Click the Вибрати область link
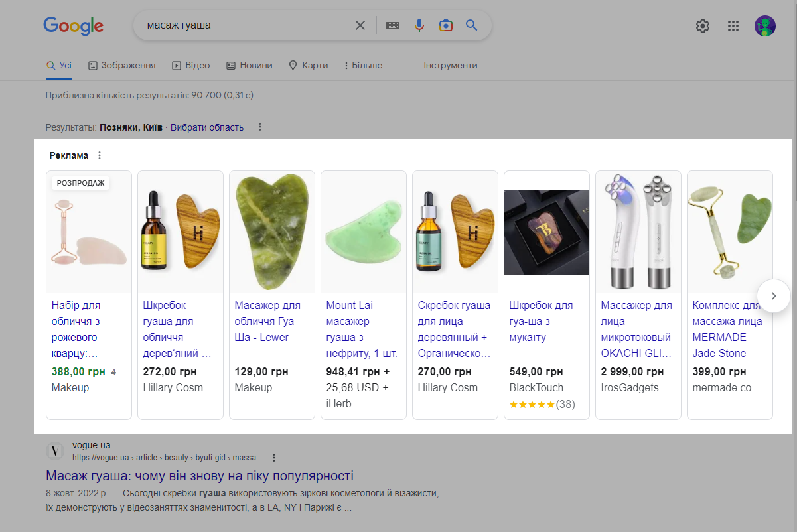 [x=208, y=127]
